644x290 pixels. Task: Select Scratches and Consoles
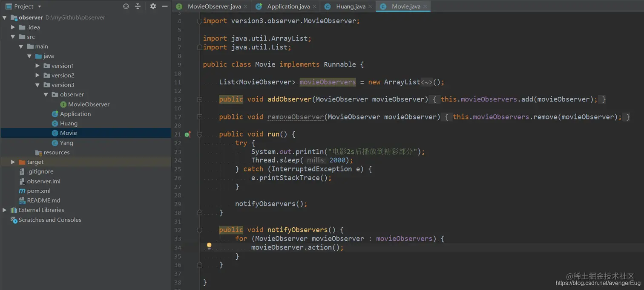pyautogui.click(x=46, y=220)
